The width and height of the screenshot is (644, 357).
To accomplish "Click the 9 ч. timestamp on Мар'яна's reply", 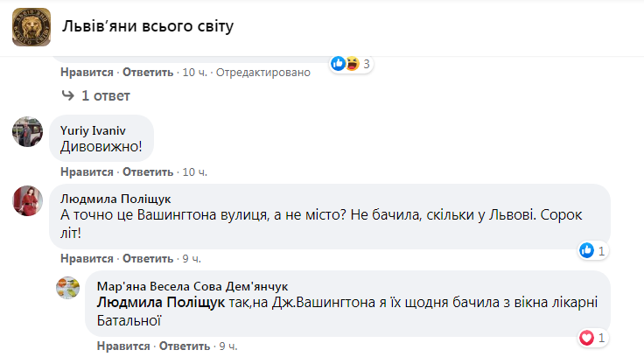I will point(227,346).
